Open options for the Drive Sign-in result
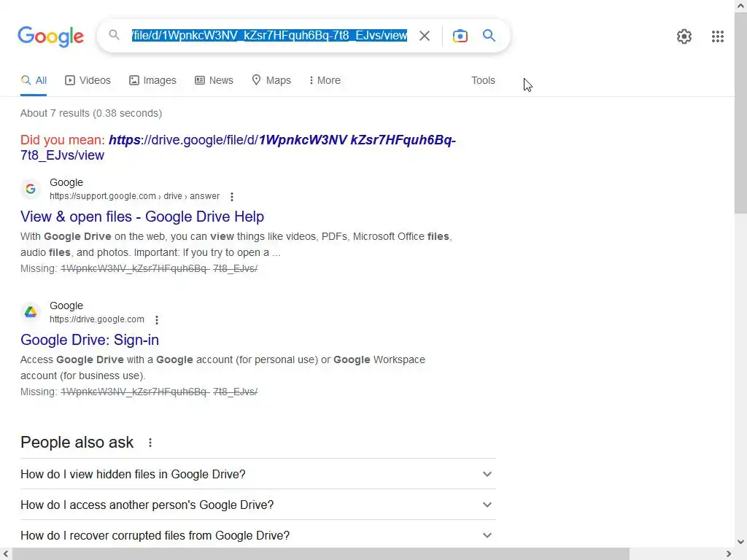Viewport: 747px width, 560px height. (x=157, y=320)
